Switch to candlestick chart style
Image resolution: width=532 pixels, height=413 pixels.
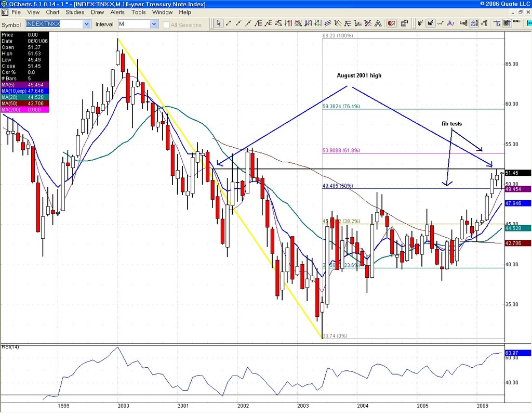pos(431,23)
